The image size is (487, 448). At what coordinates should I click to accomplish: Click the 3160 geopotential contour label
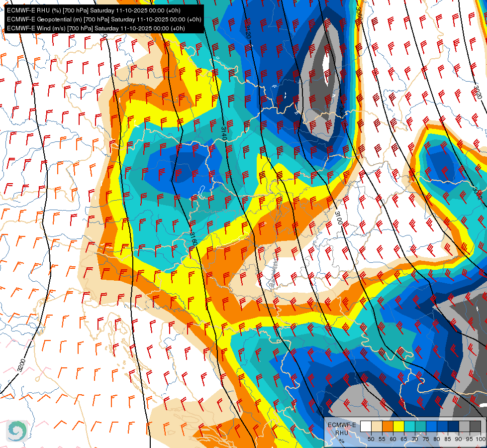193,239
